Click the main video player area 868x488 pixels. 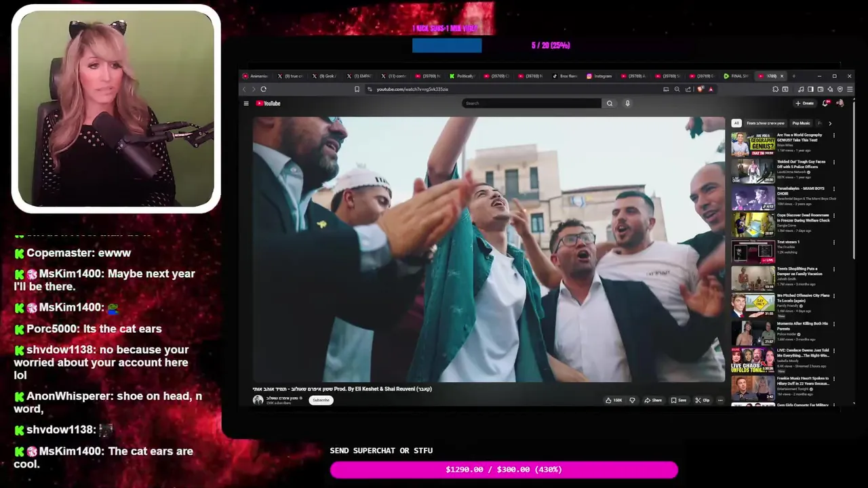pyautogui.click(x=489, y=249)
